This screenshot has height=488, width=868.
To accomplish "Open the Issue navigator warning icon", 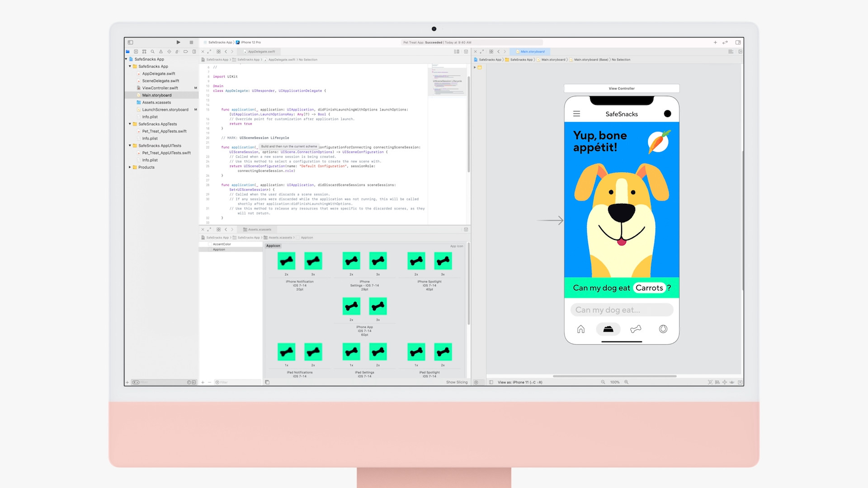I will click(160, 52).
